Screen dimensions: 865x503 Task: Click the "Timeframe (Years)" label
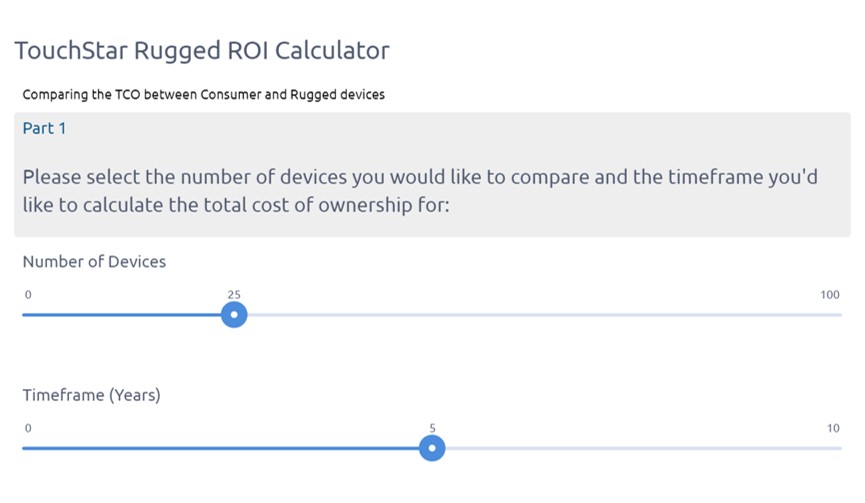click(x=91, y=395)
